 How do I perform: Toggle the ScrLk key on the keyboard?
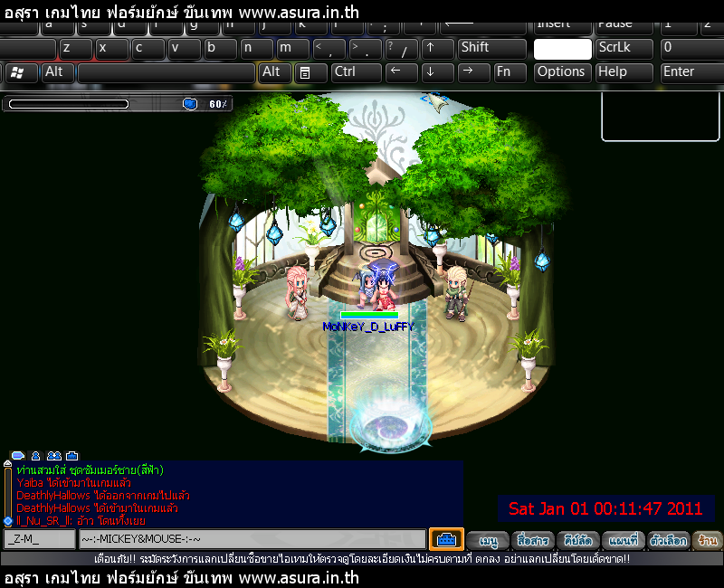pos(624,48)
